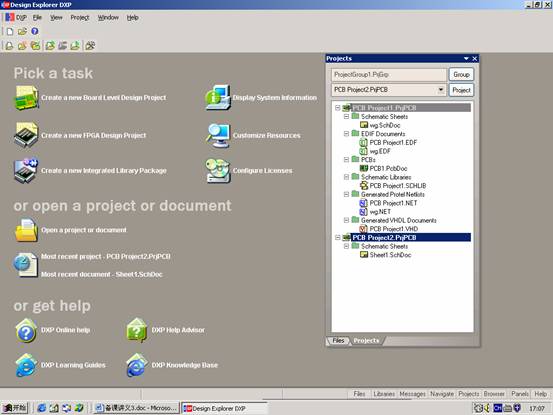553x415 pixels.
Task: Click the Design Explorer DXP taskbar button
Action: [224, 408]
